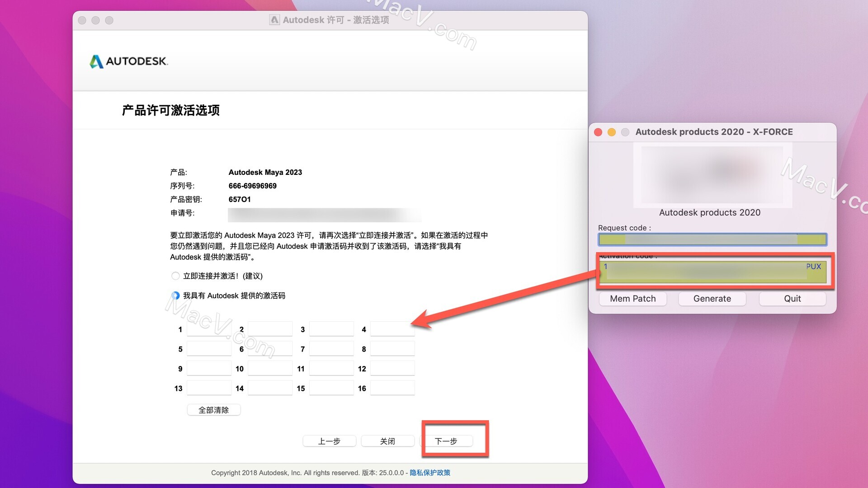Click the Autodesk products 2020 caption in X-FORCE
868x488 pixels.
(710, 212)
